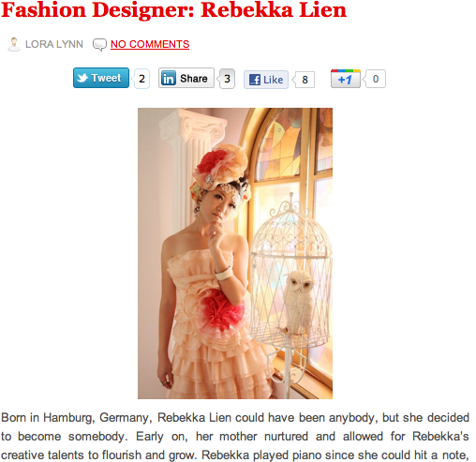The image size is (476, 462).
Task: Click the speech bubble comments icon
Action: 99,45
